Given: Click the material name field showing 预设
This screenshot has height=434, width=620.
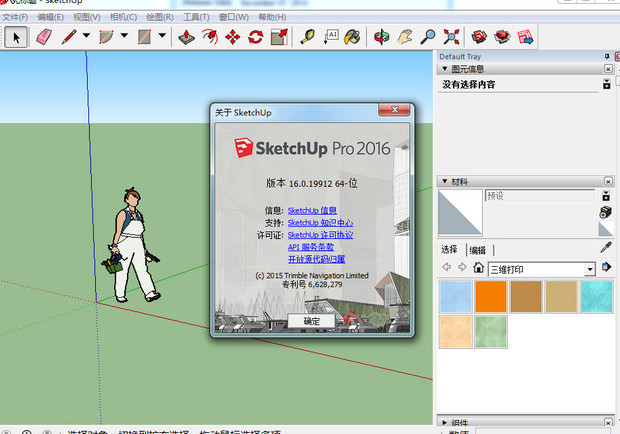Looking at the screenshot, I should [538, 196].
